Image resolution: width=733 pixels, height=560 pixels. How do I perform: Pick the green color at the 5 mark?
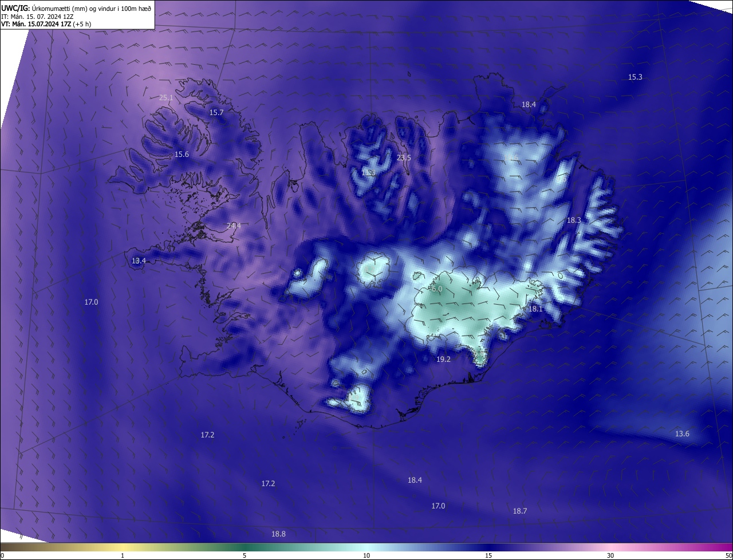click(245, 547)
